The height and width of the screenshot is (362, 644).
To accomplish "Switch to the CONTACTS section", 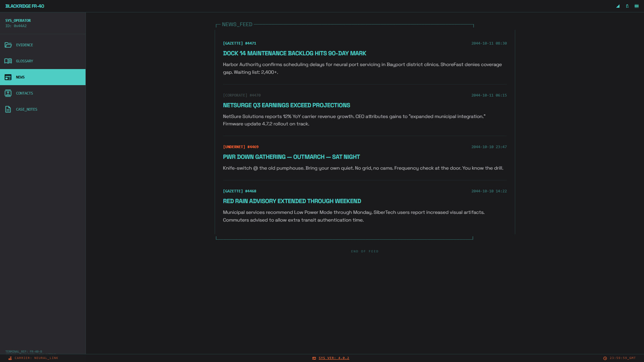I will (x=43, y=93).
